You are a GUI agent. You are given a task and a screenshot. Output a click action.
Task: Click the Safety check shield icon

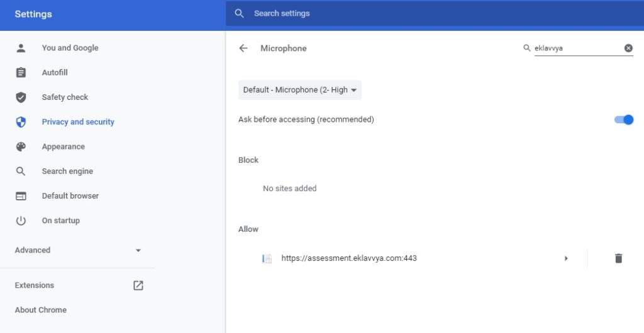(x=21, y=97)
